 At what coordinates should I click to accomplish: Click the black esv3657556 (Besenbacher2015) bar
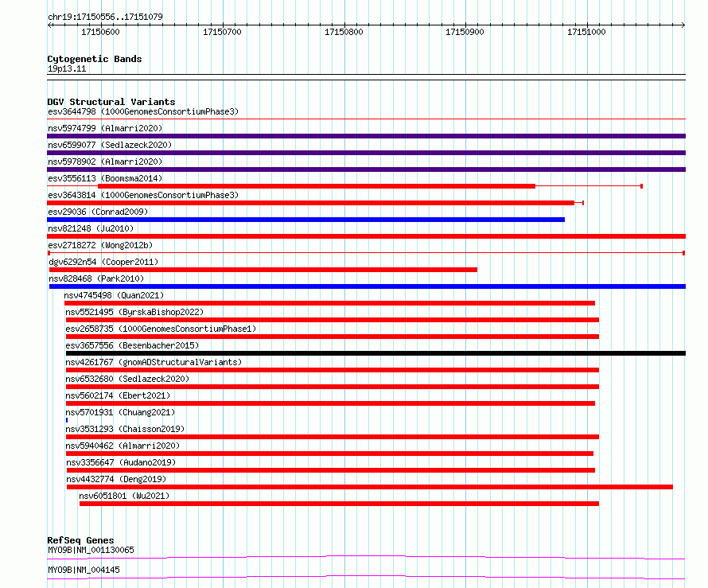tap(375, 353)
